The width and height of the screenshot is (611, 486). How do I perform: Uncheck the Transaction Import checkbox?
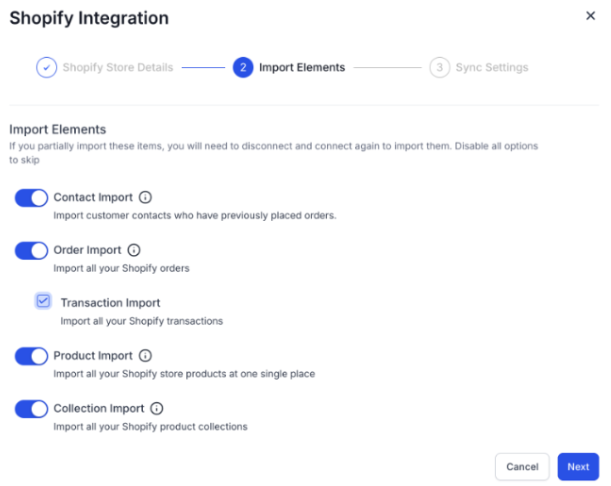click(43, 301)
